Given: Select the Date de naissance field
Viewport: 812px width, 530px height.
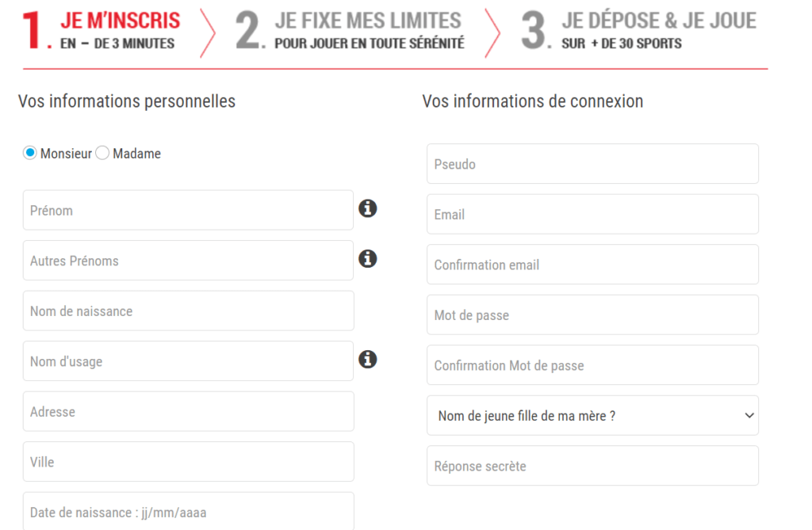Looking at the screenshot, I should click(x=189, y=511).
